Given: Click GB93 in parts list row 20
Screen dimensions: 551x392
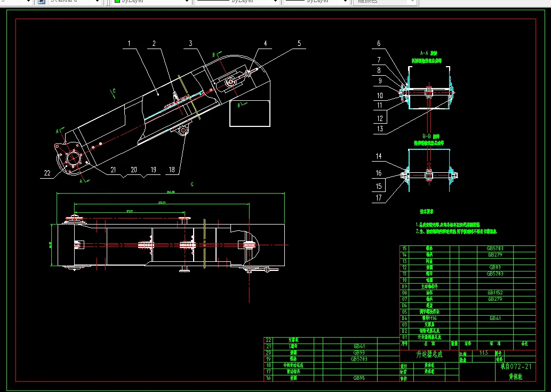Looking at the screenshot, I should pyautogui.click(x=359, y=353).
